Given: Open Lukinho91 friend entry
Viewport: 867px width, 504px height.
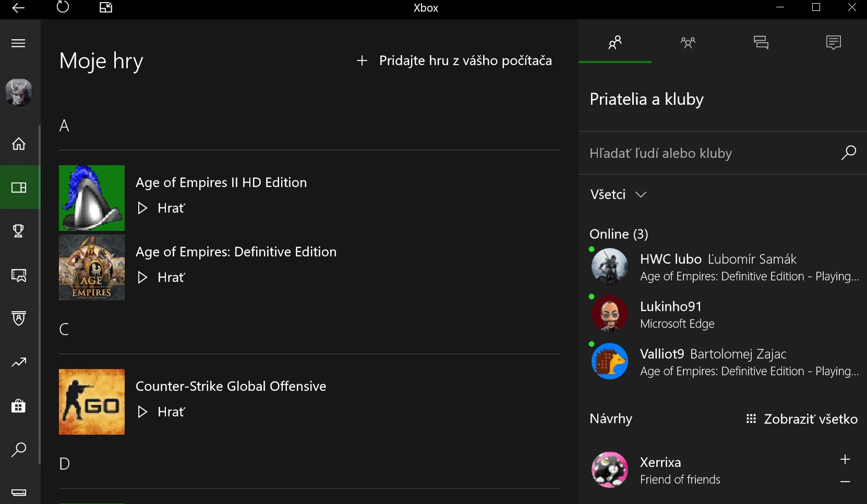Looking at the screenshot, I should (722, 314).
